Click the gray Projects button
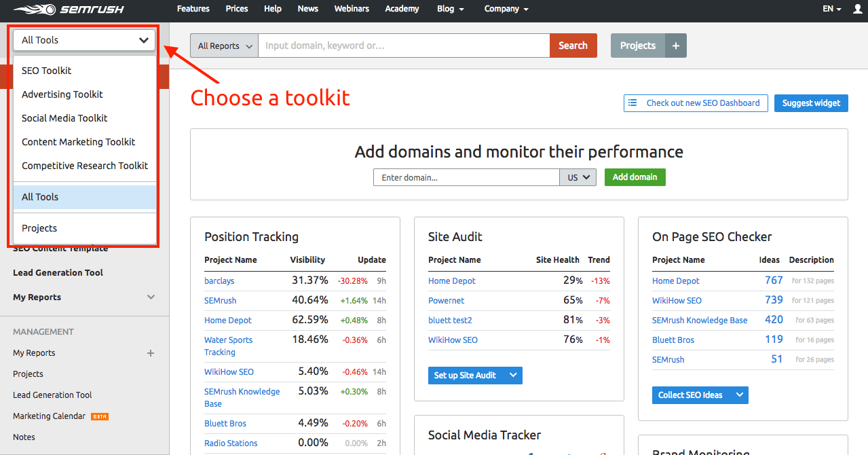Screen dimensions: 868x455 638,45
